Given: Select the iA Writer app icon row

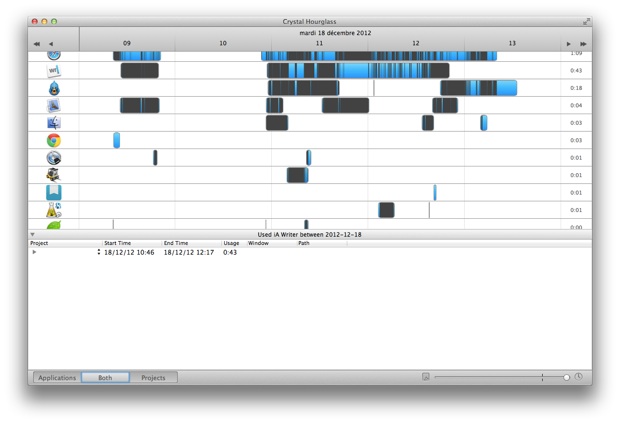Looking at the screenshot, I should coord(54,70).
